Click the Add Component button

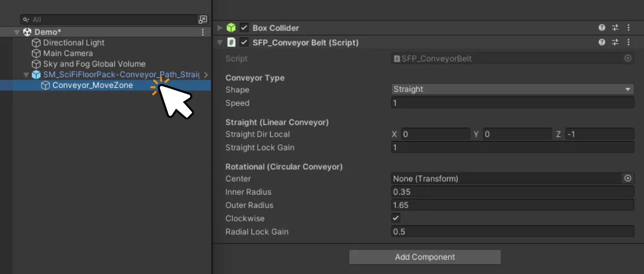[425, 257]
